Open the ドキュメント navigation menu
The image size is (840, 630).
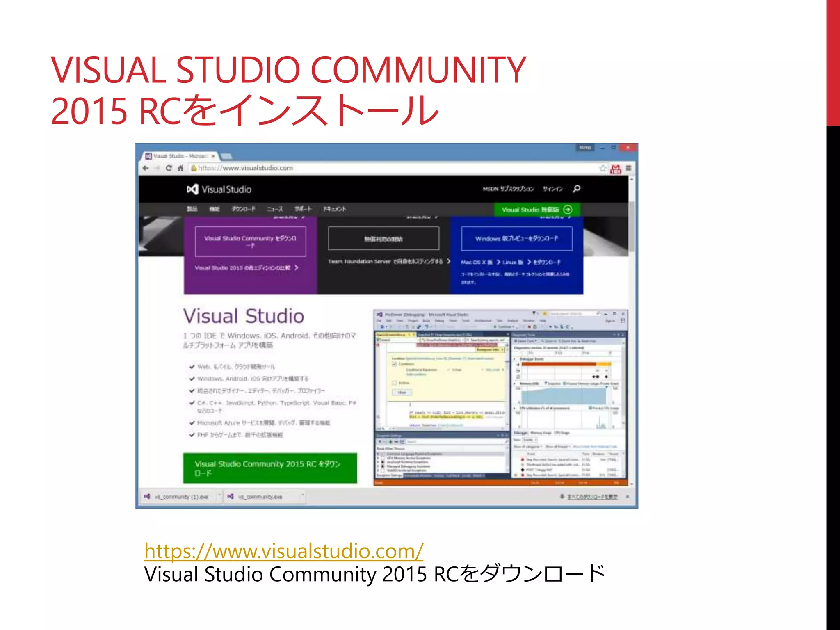(x=334, y=209)
